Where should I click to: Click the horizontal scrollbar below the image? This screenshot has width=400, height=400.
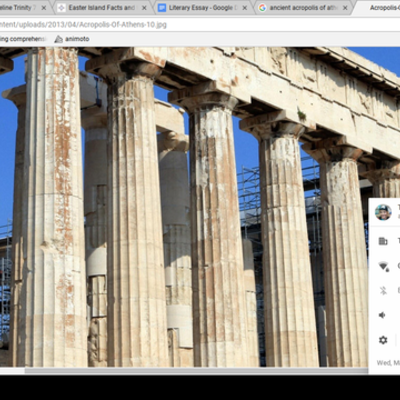coord(197,371)
